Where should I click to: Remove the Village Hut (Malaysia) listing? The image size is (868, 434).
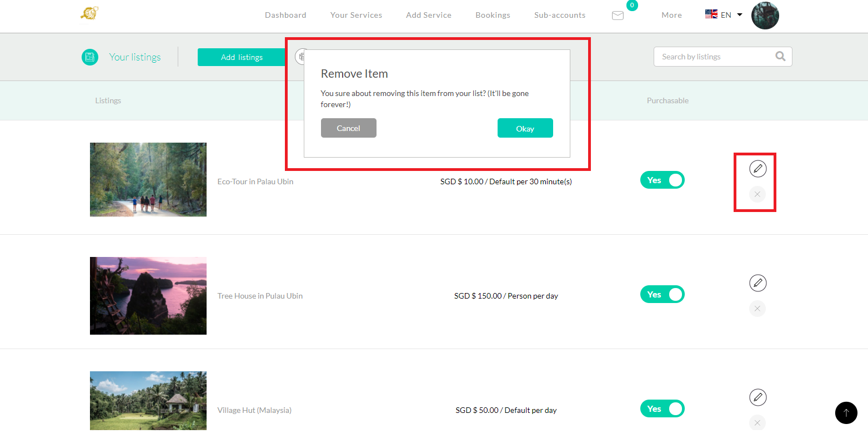pyautogui.click(x=757, y=423)
